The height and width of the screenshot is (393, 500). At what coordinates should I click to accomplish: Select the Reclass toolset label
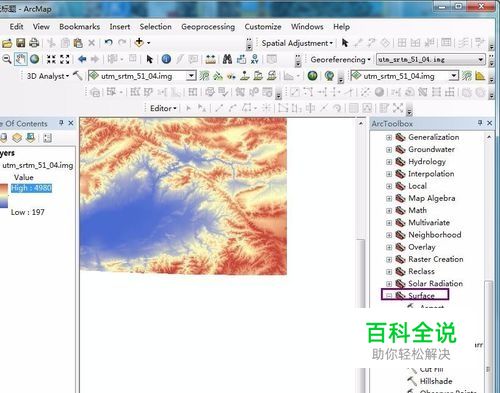(422, 271)
